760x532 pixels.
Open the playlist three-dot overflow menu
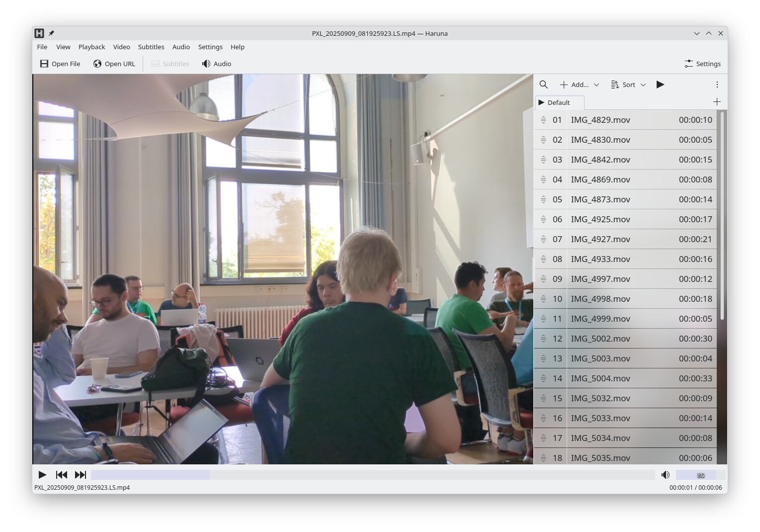(x=717, y=85)
